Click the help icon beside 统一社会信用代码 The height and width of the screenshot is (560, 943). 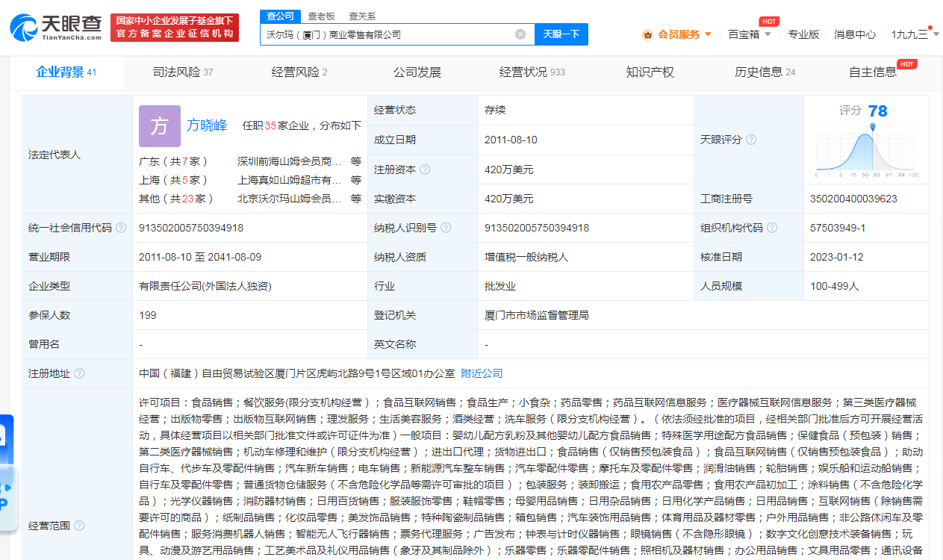pyautogui.click(x=121, y=228)
